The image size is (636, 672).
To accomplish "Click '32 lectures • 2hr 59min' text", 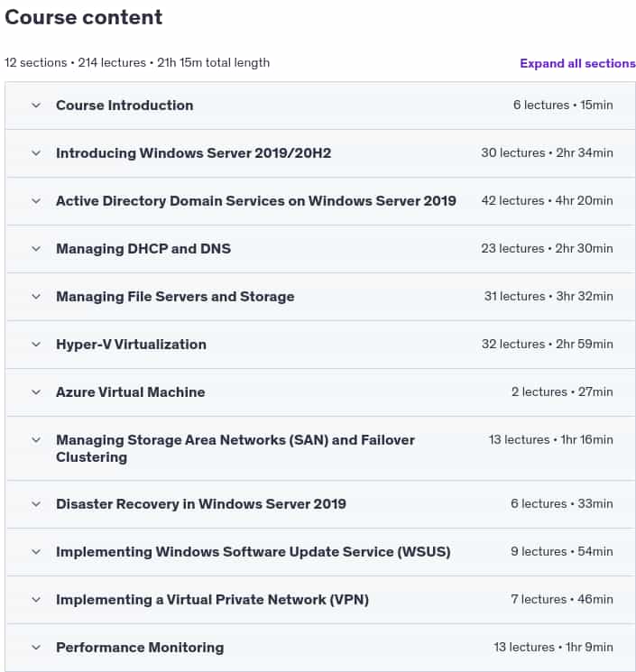I will pyautogui.click(x=548, y=345).
